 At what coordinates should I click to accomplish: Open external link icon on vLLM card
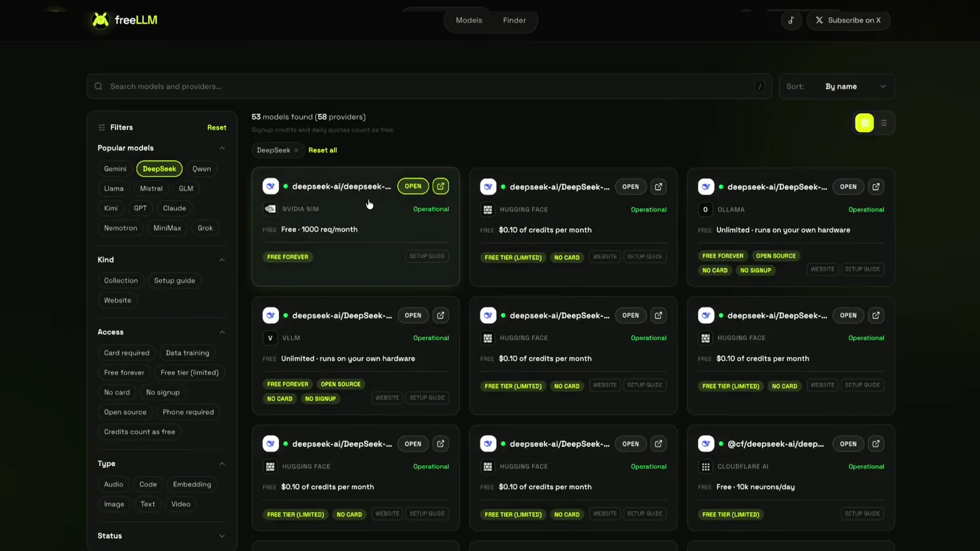[440, 316]
